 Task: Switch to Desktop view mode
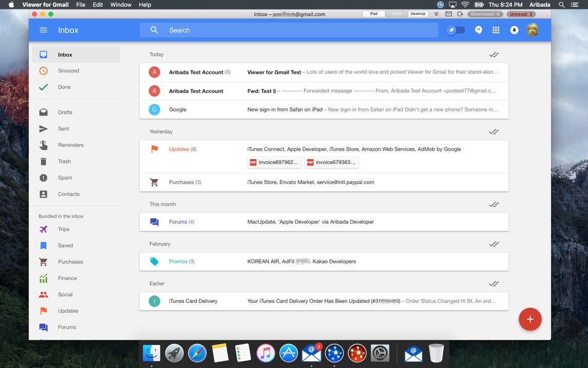tap(418, 14)
